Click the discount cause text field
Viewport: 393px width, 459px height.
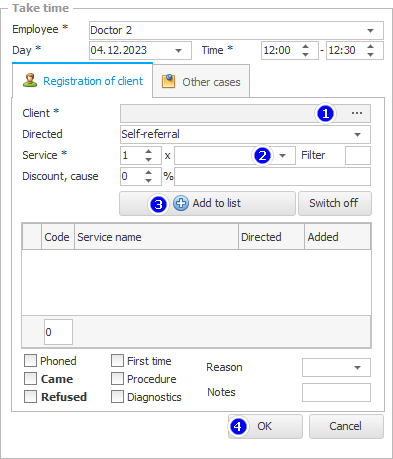tap(272, 176)
